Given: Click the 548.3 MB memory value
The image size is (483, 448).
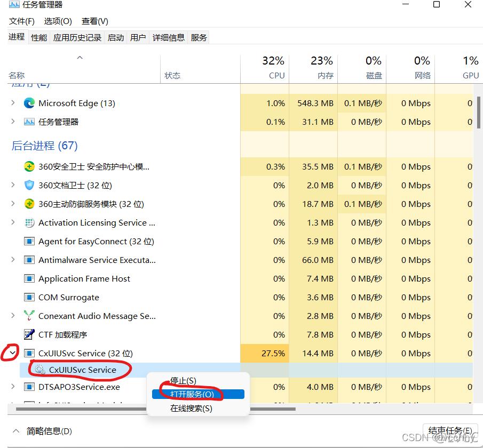Looking at the screenshot, I should (x=315, y=103).
